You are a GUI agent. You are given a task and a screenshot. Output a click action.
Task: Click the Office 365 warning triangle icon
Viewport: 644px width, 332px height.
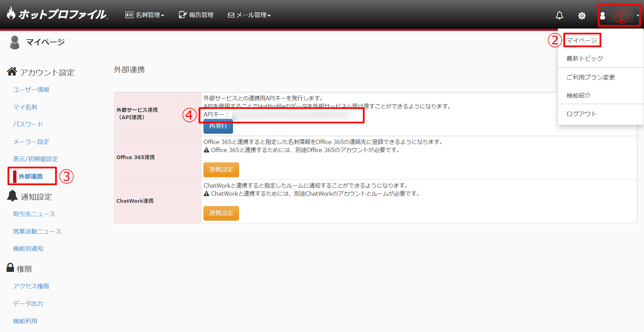207,150
